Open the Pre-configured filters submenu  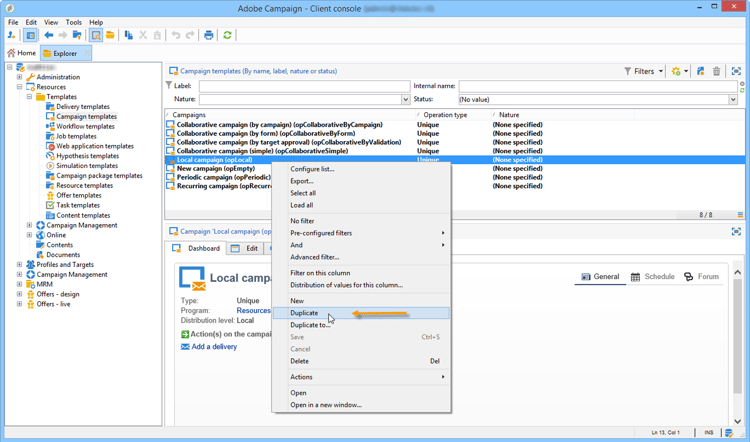point(361,233)
